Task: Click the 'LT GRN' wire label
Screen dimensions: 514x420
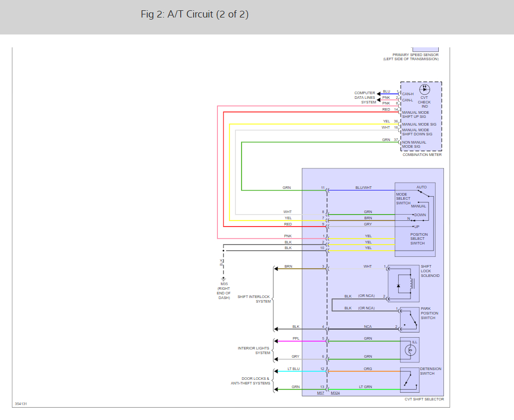Action: [x=366, y=387]
